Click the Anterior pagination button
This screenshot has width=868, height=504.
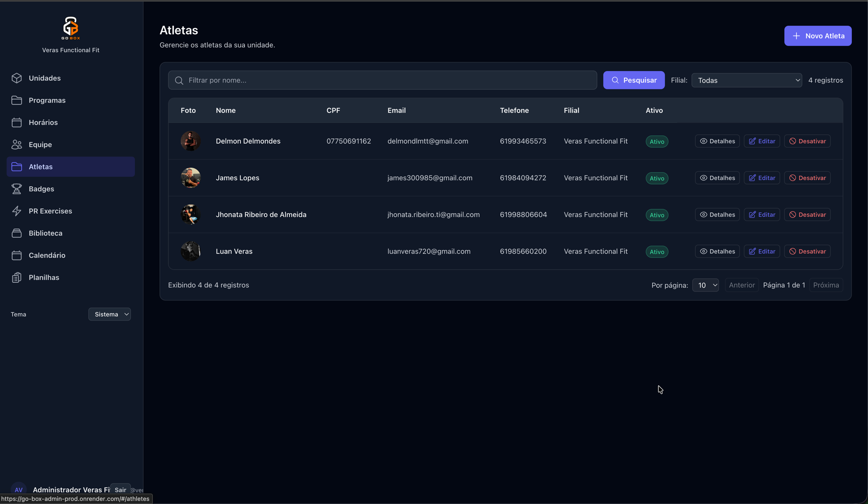742,285
